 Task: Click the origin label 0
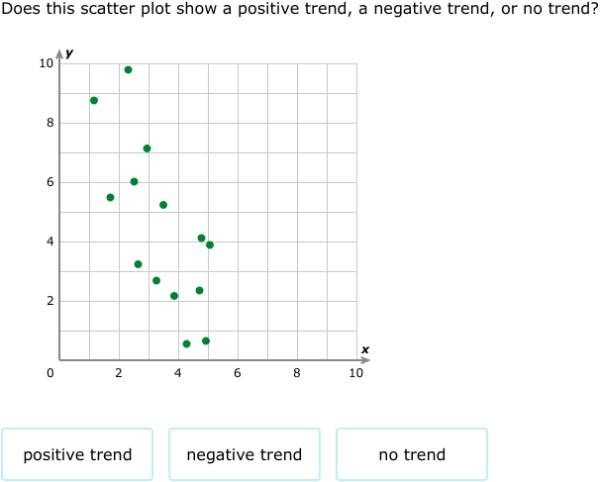pos(50,373)
